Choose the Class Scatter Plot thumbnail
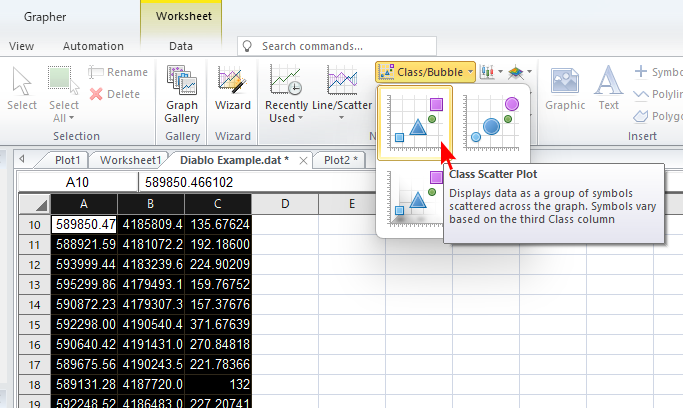 pyautogui.click(x=415, y=123)
